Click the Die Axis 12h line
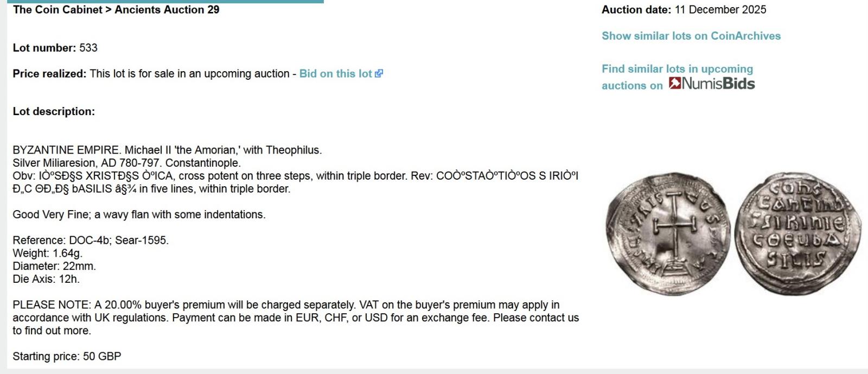The image size is (868, 374). [46, 279]
